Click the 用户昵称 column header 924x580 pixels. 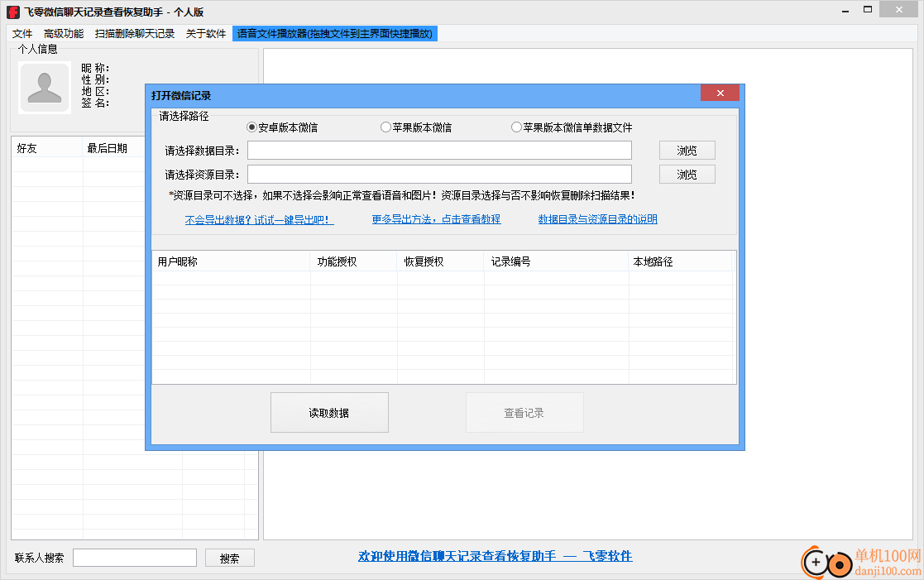[231, 261]
